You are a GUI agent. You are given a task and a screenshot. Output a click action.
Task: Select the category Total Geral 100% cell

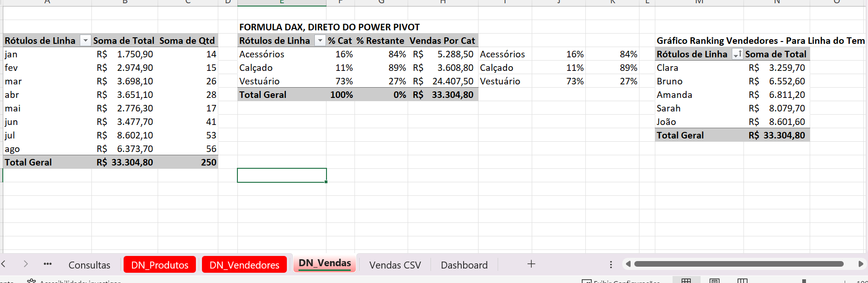point(340,95)
